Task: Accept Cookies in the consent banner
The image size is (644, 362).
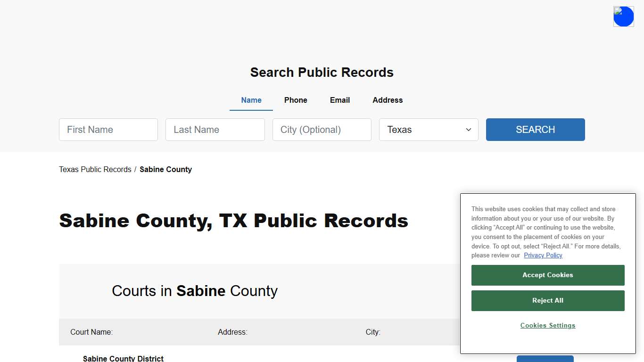Action: (x=547, y=275)
